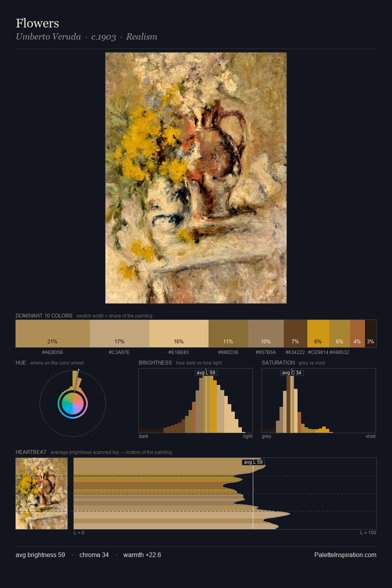Click the 'L = 100' axis label
This screenshot has width=392, height=588.
tap(368, 533)
